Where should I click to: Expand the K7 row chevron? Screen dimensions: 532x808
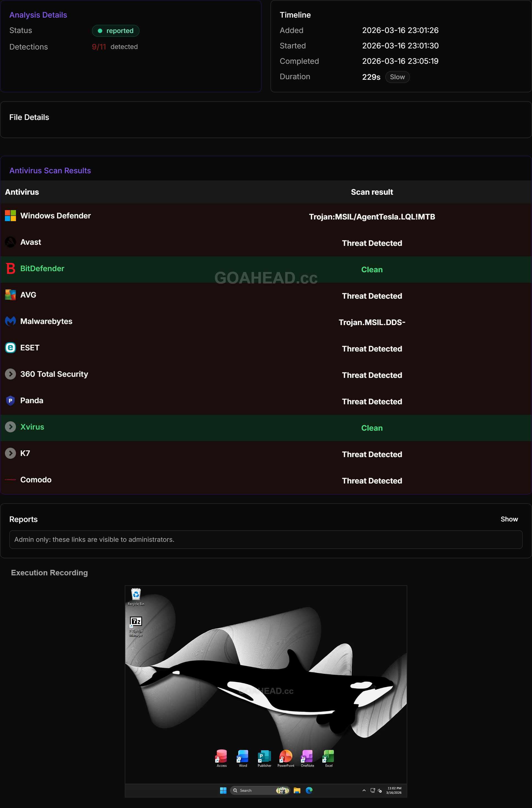tap(10, 453)
